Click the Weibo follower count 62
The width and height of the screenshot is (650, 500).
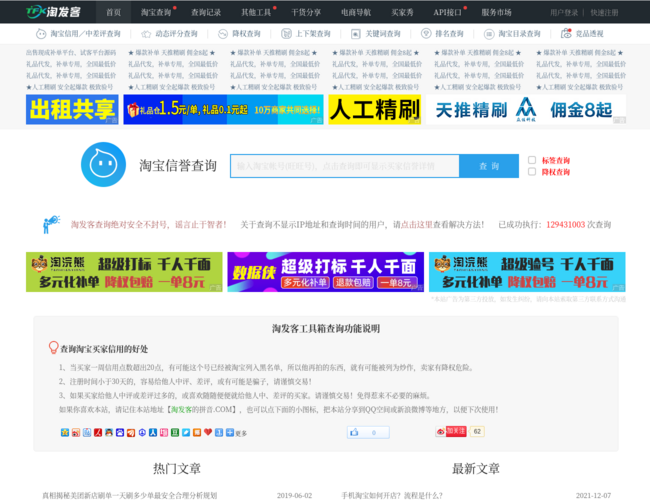[477, 432]
